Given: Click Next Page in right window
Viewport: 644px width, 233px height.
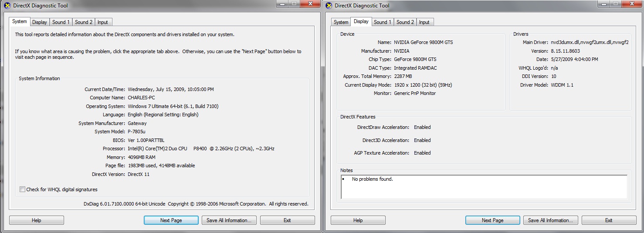Looking at the screenshot, I should pyautogui.click(x=493, y=220).
